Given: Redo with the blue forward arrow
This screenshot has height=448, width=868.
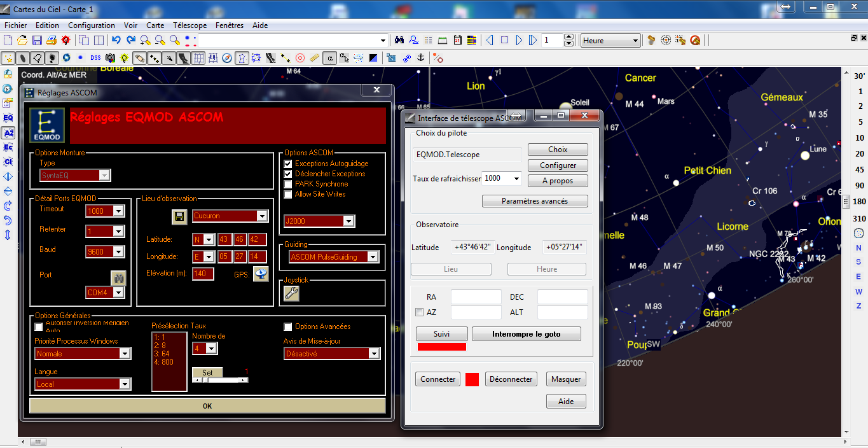Looking at the screenshot, I should click(x=130, y=40).
